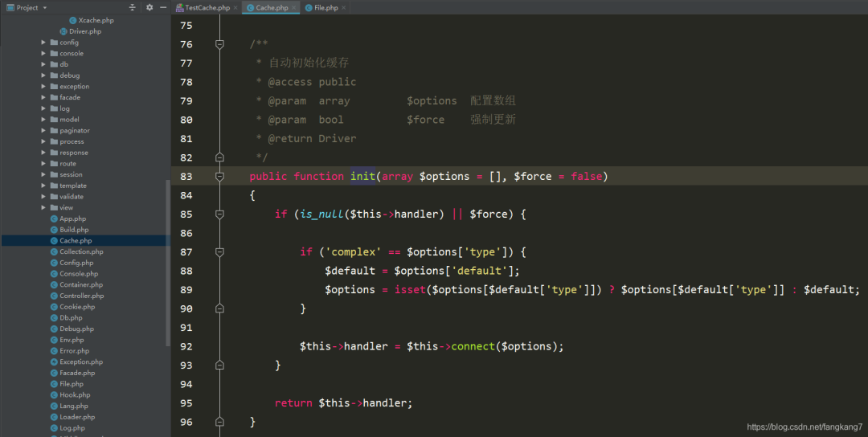The height and width of the screenshot is (437, 868).
Task: Close the Cache.php editor tab
Action: pyautogui.click(x=294, y=8)
